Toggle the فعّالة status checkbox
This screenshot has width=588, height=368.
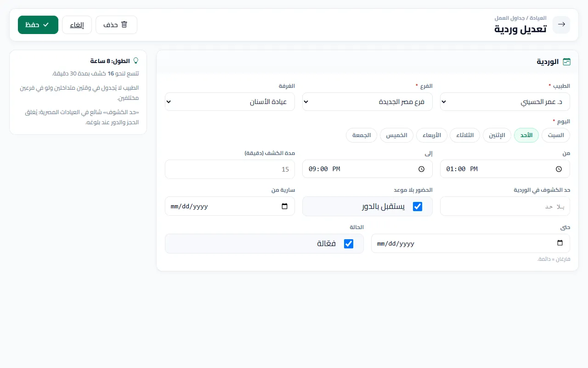(x=349, y=244)
